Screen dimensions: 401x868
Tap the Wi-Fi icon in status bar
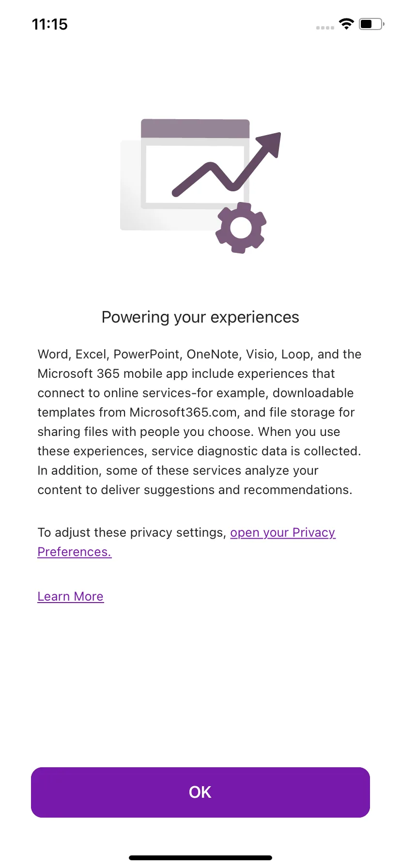click(x=346, y=24)
